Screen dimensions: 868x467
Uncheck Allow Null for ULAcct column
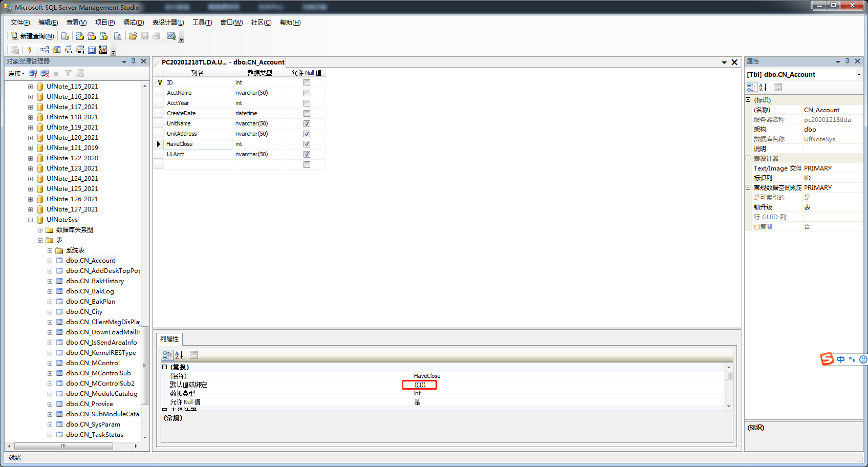307,154
